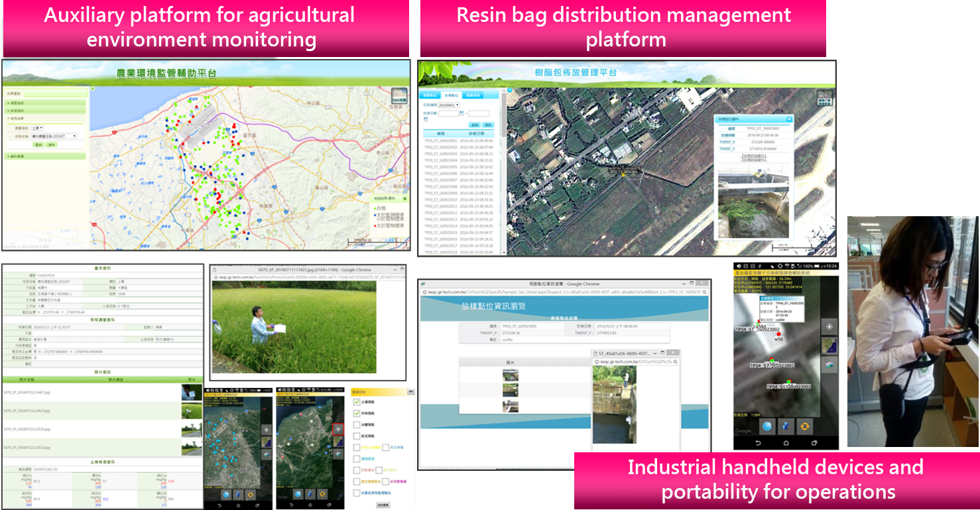Tap refresh icon on middle phone toolbar
980x510 pixels.
[x=322, y=494]
